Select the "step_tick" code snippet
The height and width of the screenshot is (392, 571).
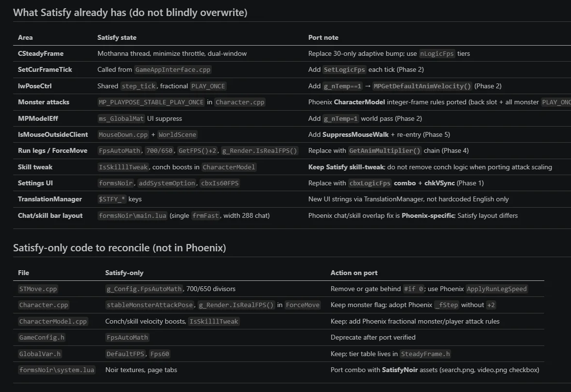coord(139,86)
